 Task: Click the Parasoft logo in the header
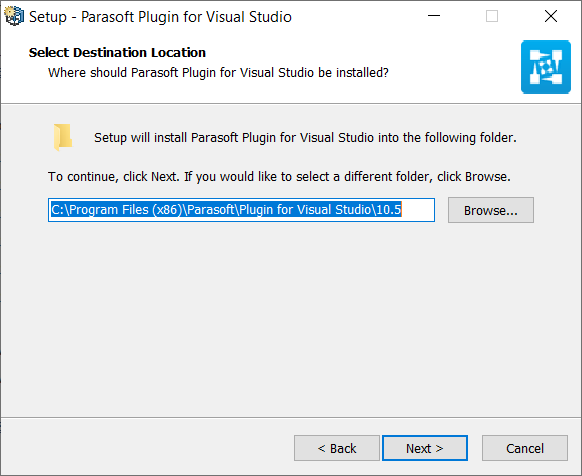[546, 67]
